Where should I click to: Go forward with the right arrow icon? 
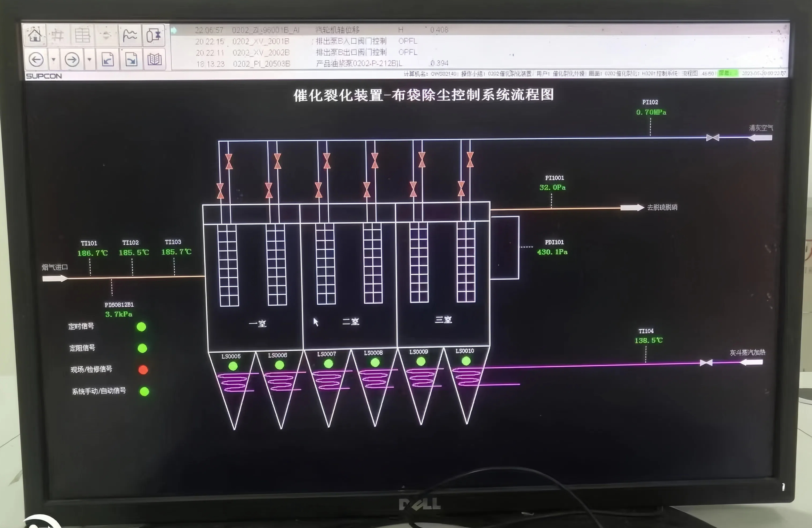72,60
